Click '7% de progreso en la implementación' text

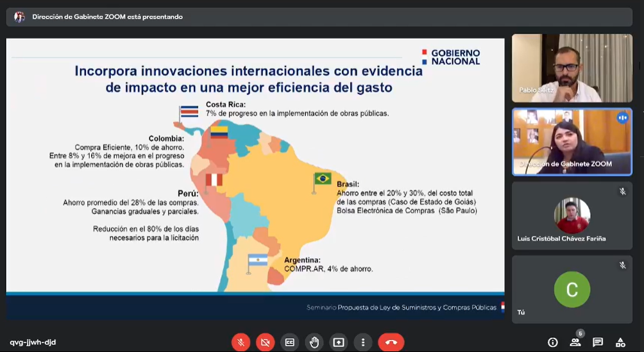[298, 113]
